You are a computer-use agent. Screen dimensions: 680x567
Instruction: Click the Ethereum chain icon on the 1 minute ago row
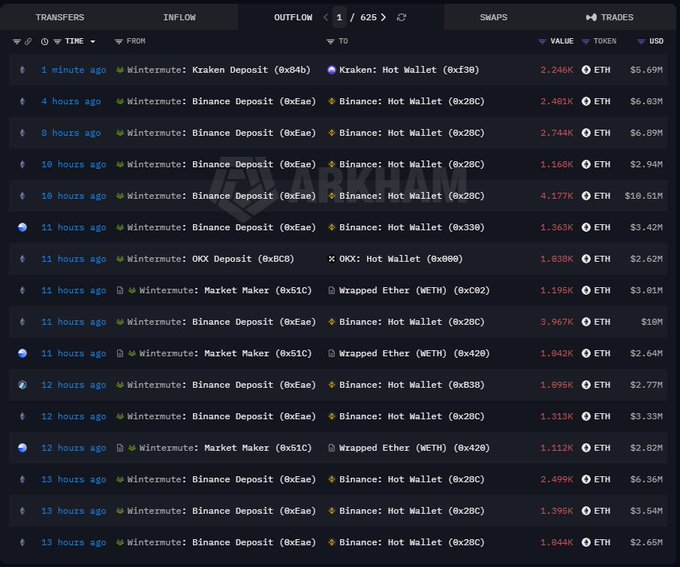[x=23, y=70]
